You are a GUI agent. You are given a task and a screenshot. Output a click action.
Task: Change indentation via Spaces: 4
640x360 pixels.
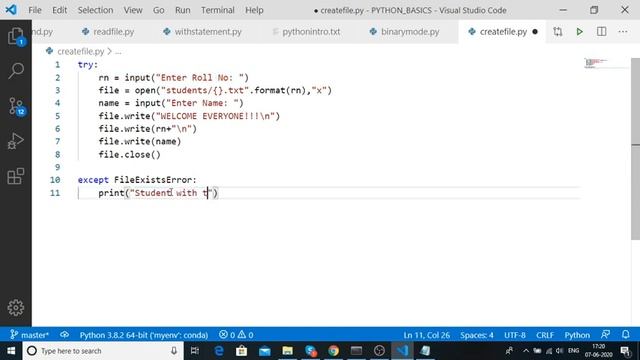pyautogui.click(x=477, y=335)
